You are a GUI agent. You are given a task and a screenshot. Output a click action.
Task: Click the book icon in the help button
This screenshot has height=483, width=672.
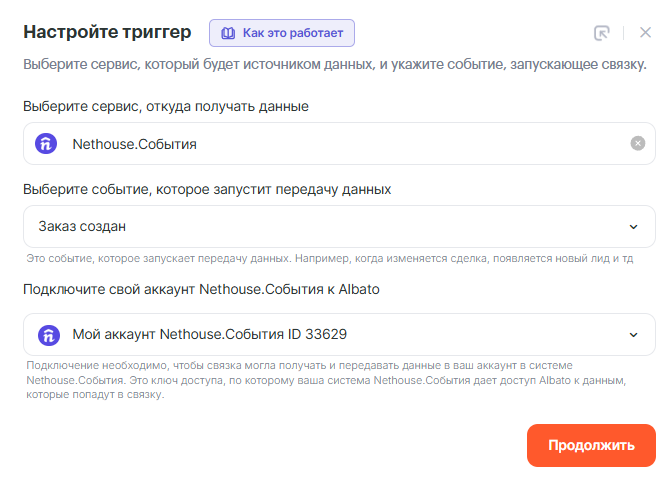228,33
